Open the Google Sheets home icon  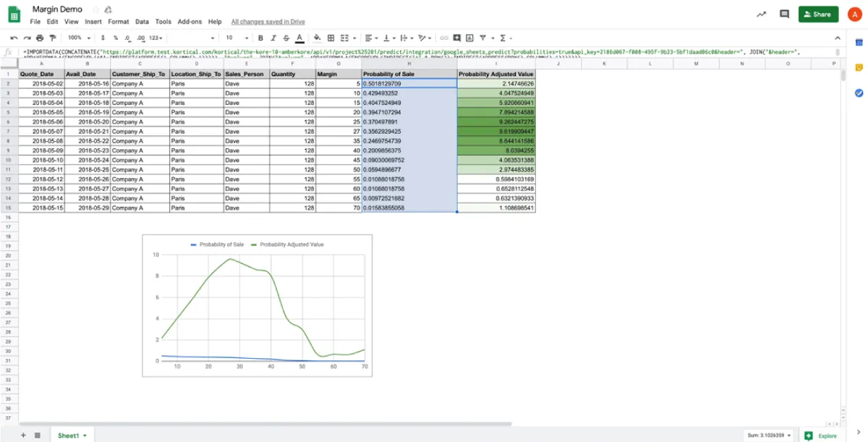[x=14, y=14]
